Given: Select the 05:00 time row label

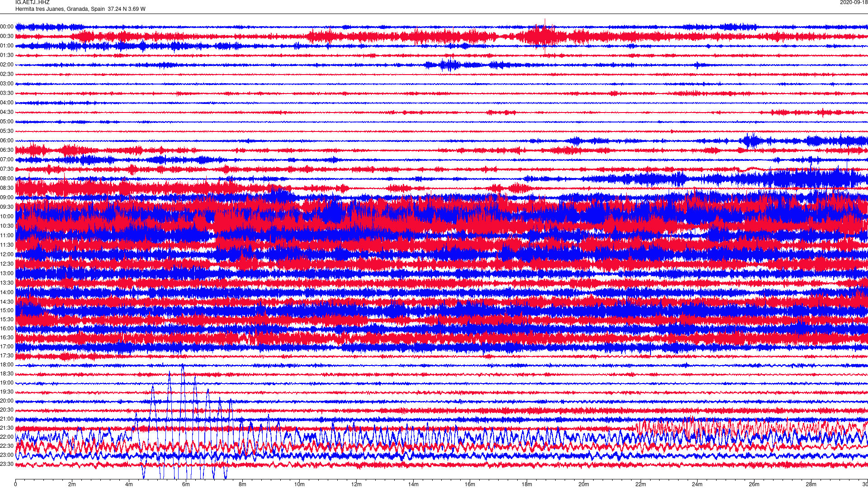Looking at the screenshot, I should click(x=7, y=122).
